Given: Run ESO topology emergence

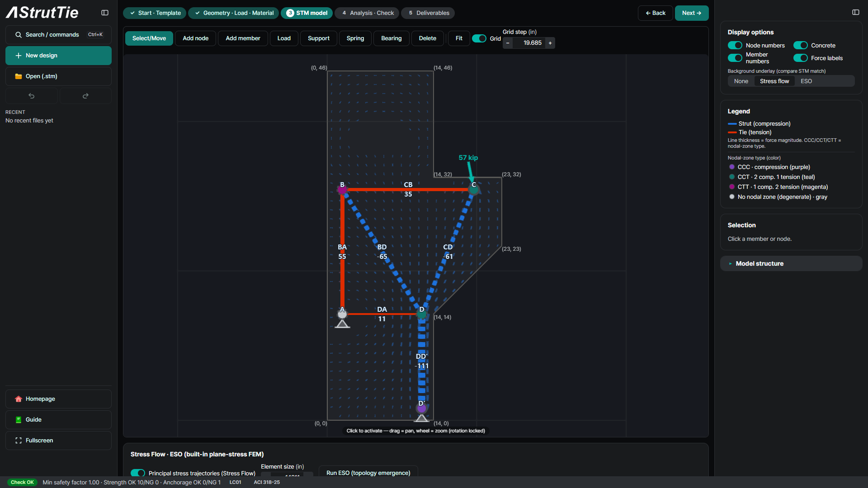Looking at the screenshot, I should pos(368,473).
